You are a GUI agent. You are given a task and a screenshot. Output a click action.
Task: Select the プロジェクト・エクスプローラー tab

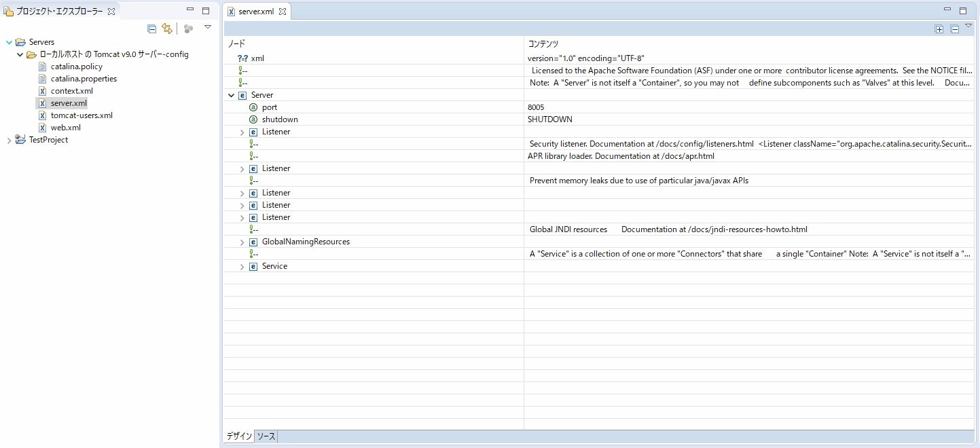(x=60, y=12)
